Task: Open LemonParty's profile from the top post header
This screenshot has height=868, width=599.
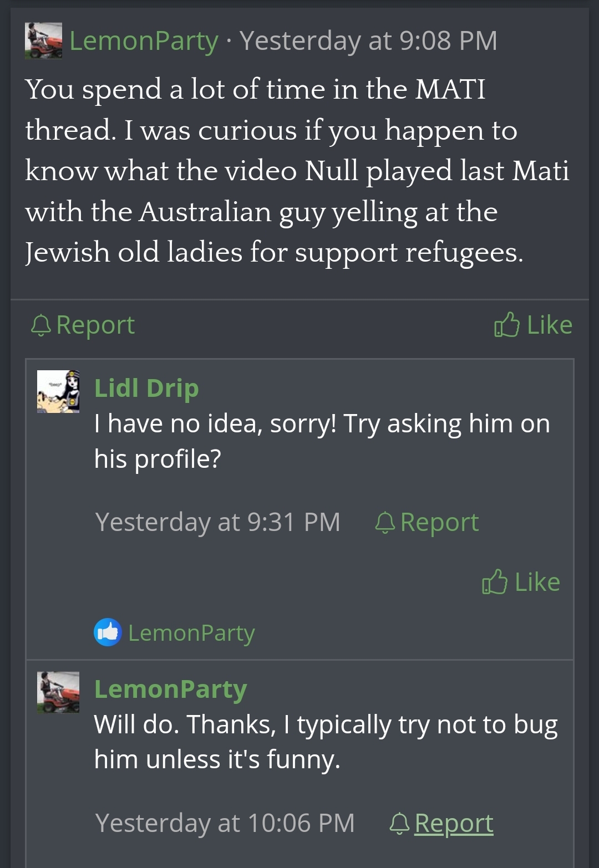Action: (144, 41)
